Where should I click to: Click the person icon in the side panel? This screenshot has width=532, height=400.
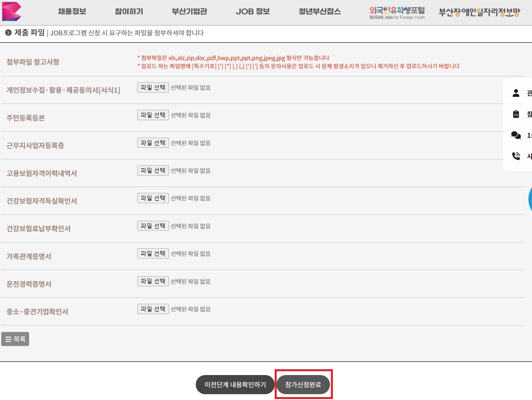tap(516, 93)
